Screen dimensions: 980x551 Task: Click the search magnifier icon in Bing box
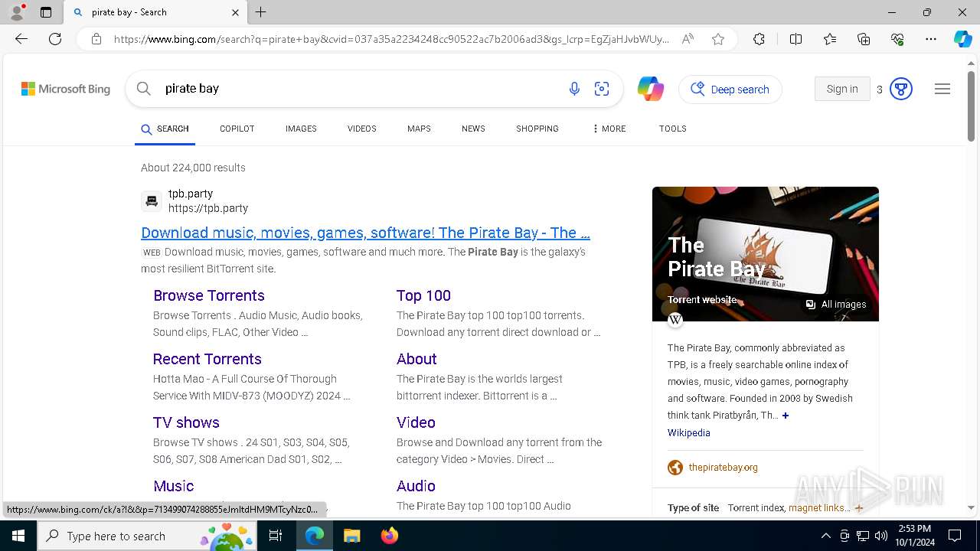(144, 89)
